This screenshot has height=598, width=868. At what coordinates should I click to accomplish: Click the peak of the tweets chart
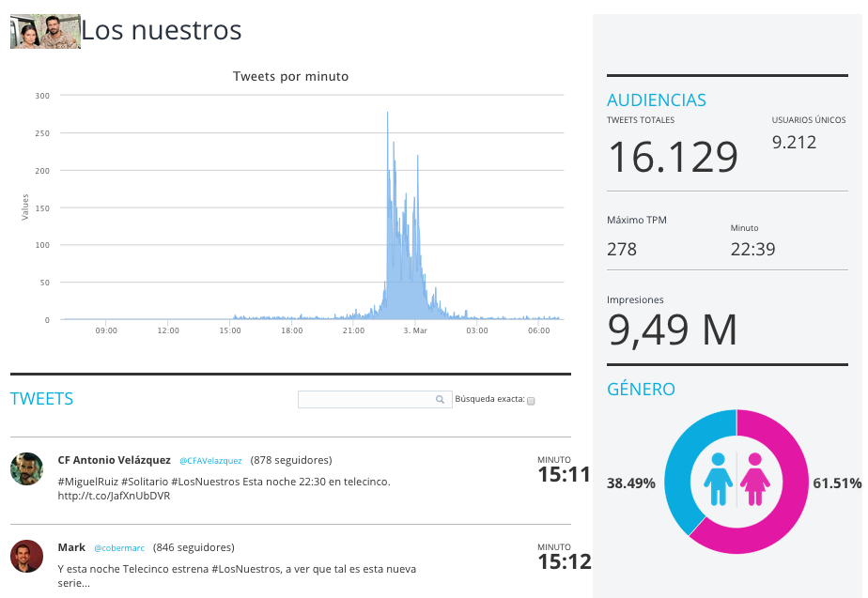click(387, 113)
